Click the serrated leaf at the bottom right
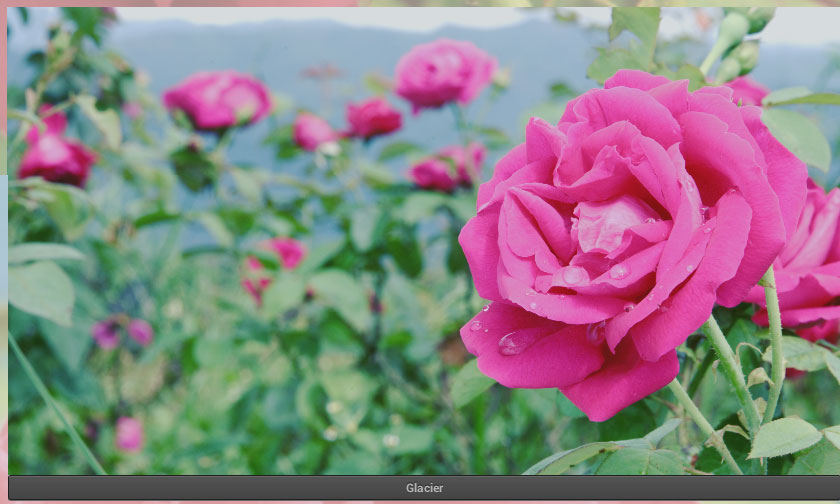 [783, 437]
